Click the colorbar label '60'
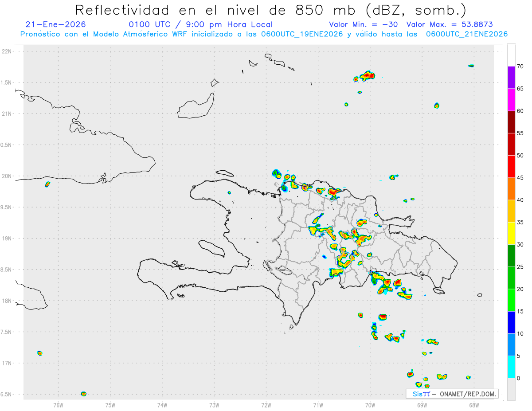 click(520, 111)
